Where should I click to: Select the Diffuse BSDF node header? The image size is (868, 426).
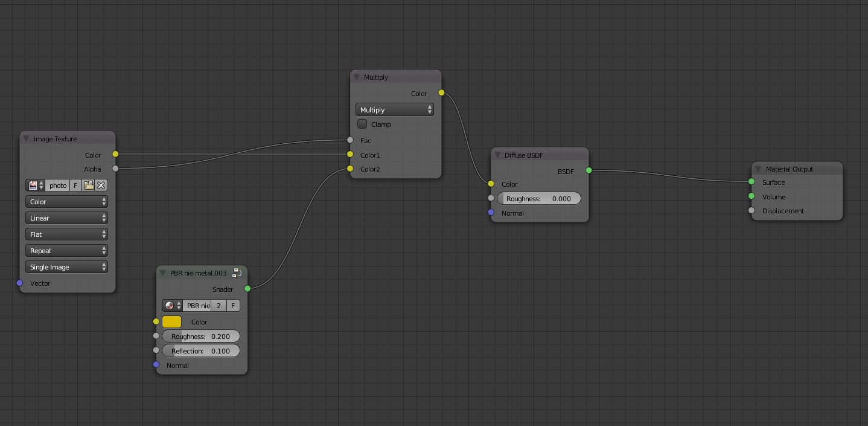(x=540, y=155)
